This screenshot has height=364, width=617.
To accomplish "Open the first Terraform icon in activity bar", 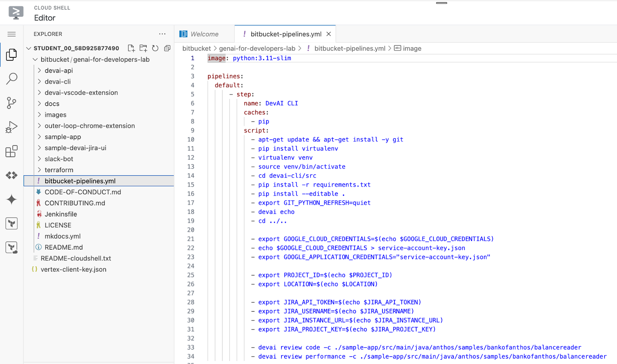I will click(12, 223).
